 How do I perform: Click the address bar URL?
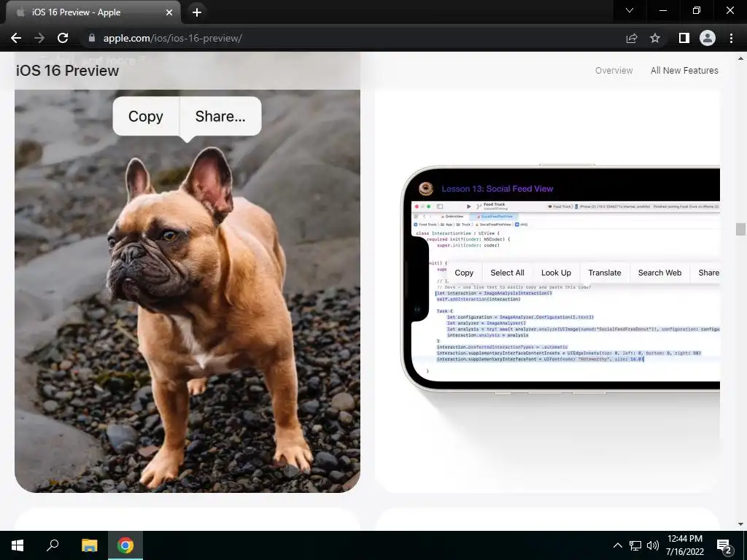click(172, 38)
